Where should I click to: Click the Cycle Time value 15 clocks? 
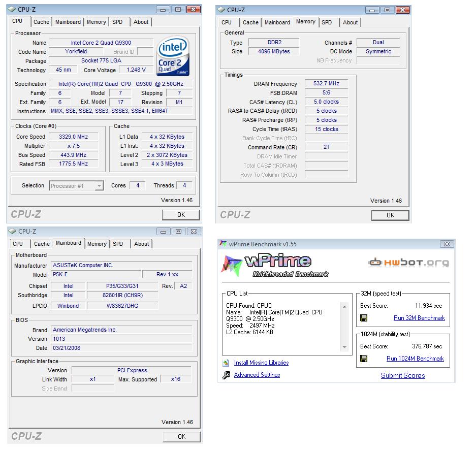(326, 129)
